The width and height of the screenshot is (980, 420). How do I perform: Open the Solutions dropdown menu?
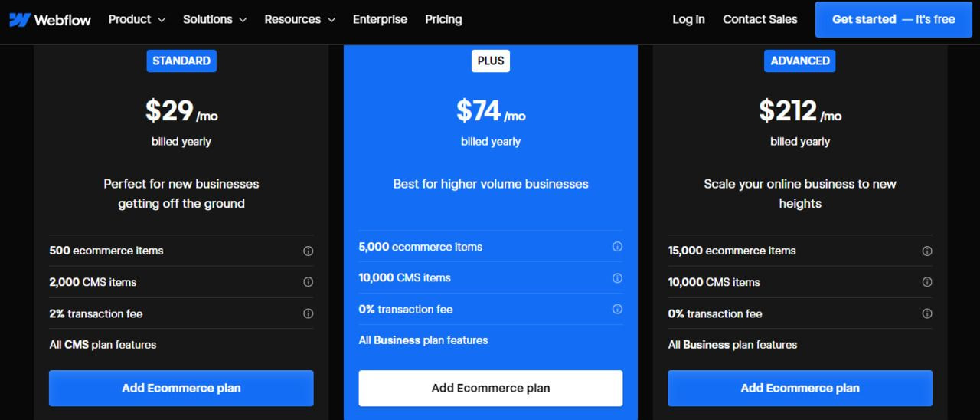pyautogui.click(x=214, y=19)
